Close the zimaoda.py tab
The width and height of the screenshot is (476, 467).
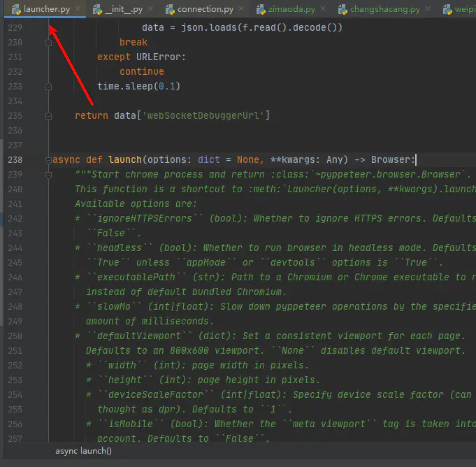324,9
